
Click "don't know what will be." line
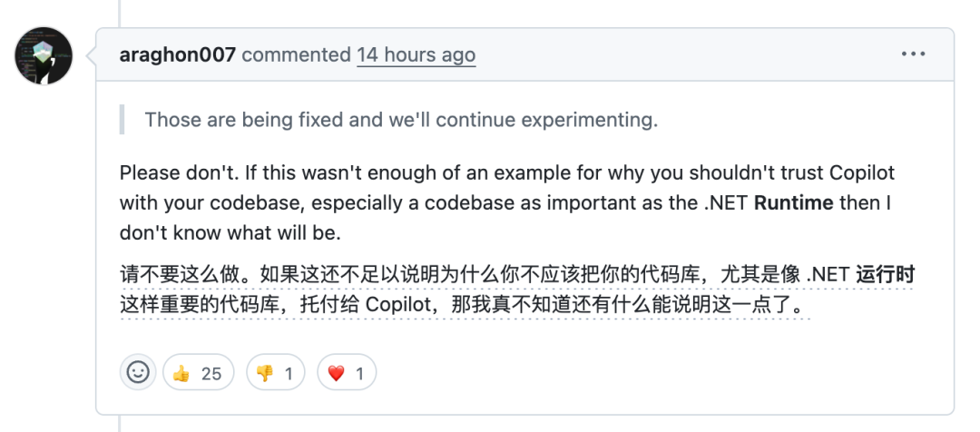(x=230, y=232)
